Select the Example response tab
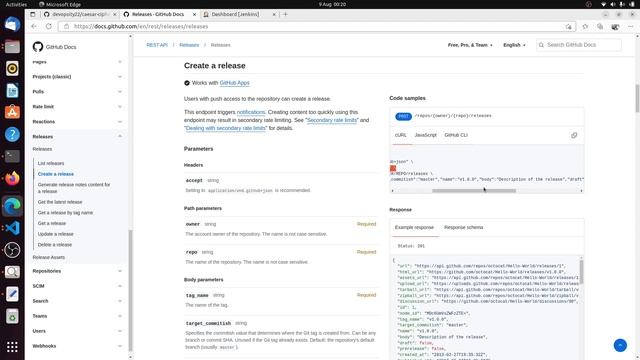Screen dimensions: 640x360 [414, 227]
